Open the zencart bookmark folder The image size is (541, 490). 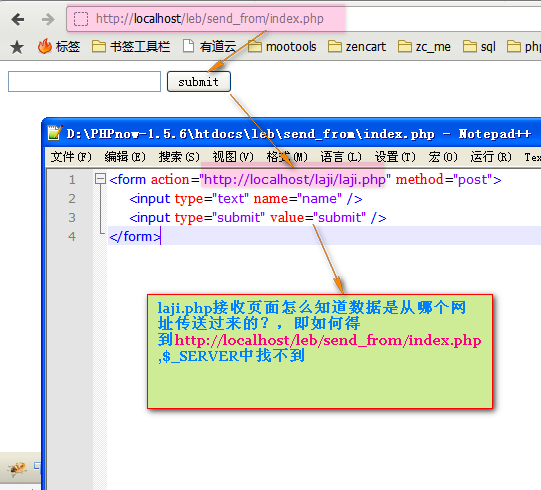click(357, 47)
